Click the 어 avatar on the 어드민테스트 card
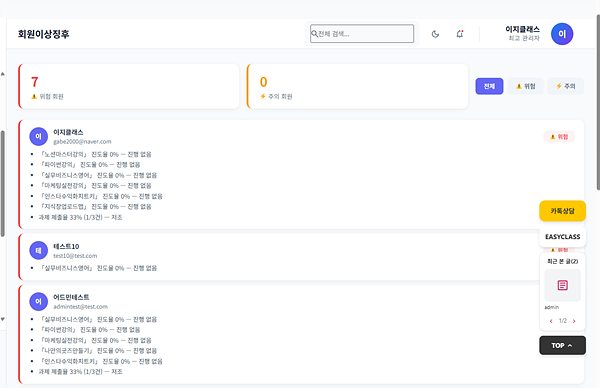The image size is (600, 388). point(39,302)
